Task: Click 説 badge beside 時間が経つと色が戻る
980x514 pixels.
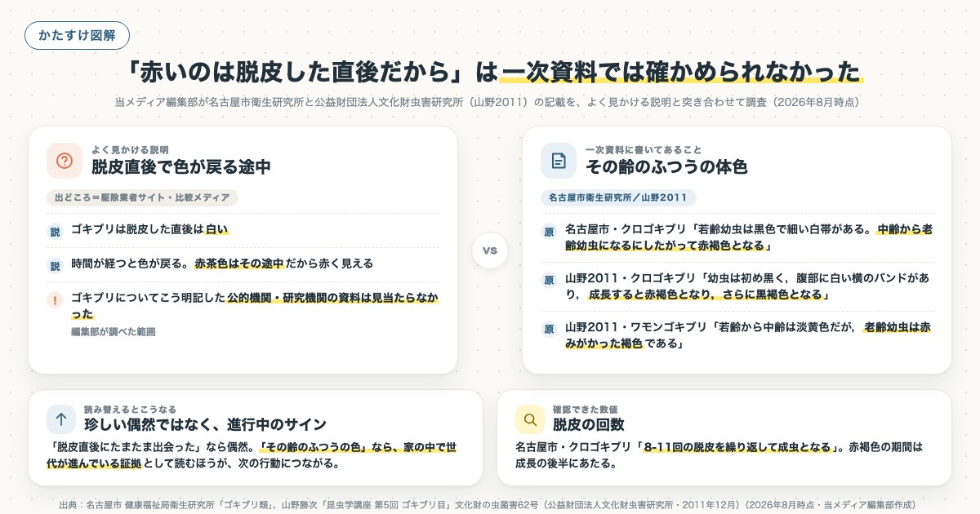Action: click(x=55, y=265)
